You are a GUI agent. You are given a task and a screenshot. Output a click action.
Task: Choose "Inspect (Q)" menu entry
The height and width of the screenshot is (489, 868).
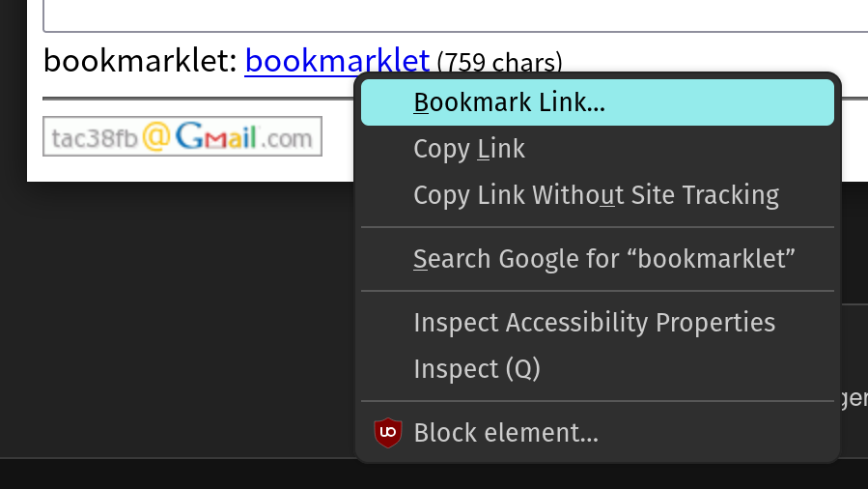point(477,369)
